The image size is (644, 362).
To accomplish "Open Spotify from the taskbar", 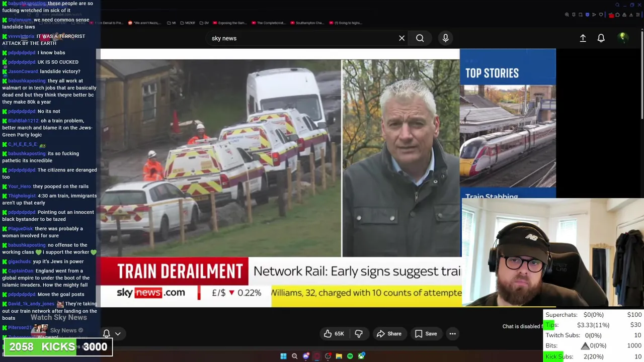I will 350,356.
